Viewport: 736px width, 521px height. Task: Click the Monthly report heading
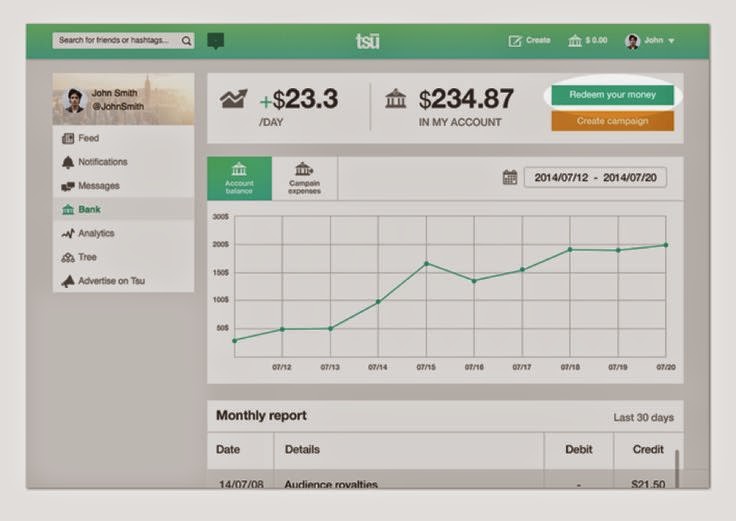(x=261, y=416)
